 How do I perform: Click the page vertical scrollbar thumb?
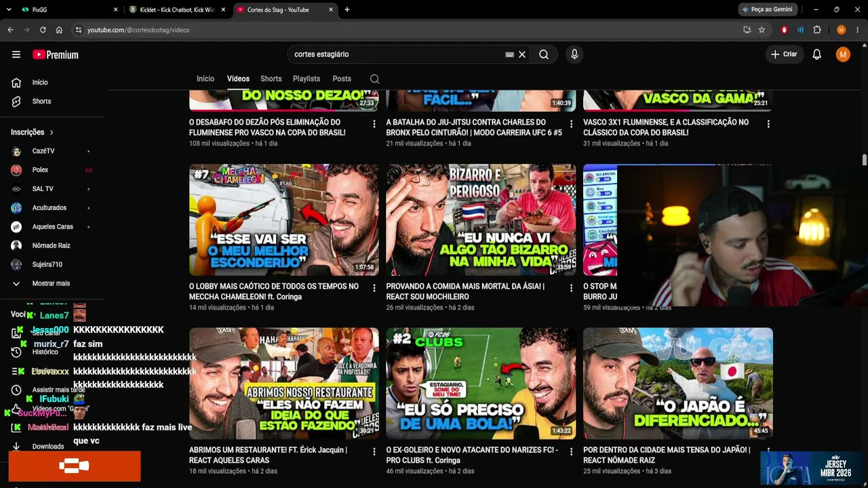864,160
